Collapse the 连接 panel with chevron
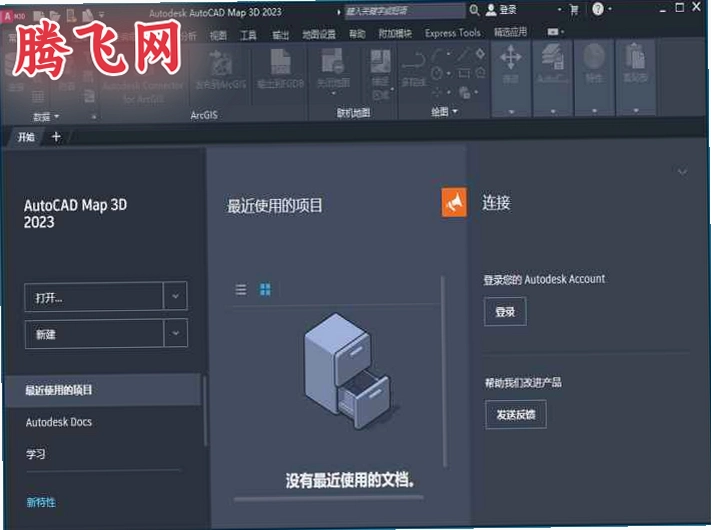The height and width of the screenshot is (530, 711). tap(682, 172)
